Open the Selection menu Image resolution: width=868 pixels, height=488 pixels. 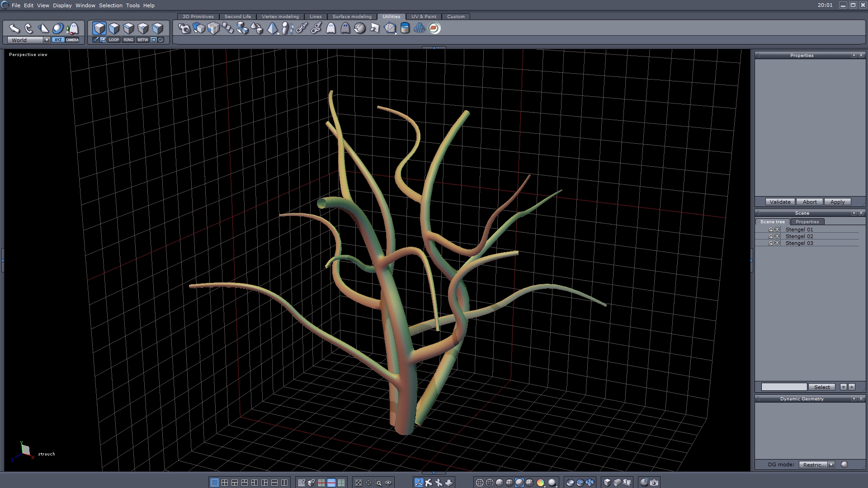pyautogui.click(x=110, y=5)
